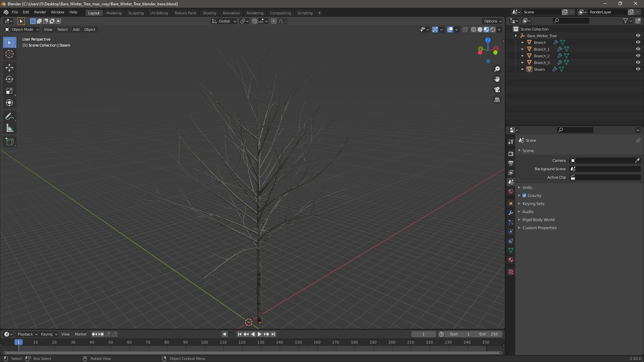Uncheck the Gravity checkbox
The width and height of the screenshot is (644, 362).
(524, 196)
